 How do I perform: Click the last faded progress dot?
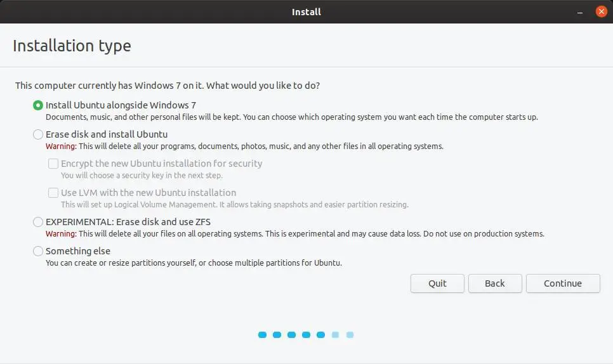(350, 335)
